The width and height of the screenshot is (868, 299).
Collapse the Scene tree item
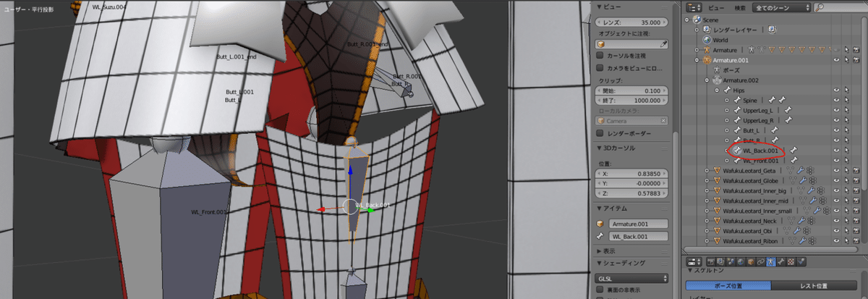pos(687,20)
